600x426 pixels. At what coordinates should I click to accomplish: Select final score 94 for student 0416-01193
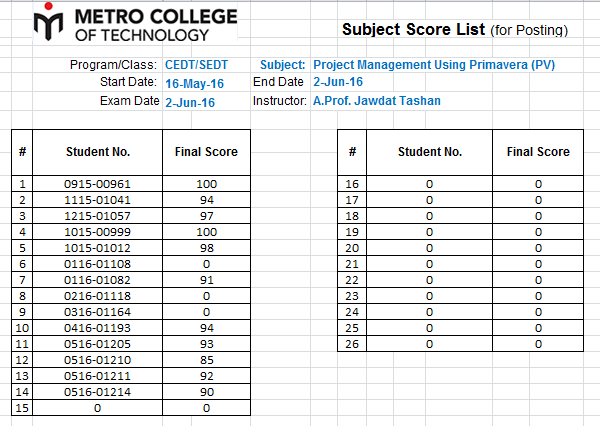pyautogui.click(x=206, y=328)
